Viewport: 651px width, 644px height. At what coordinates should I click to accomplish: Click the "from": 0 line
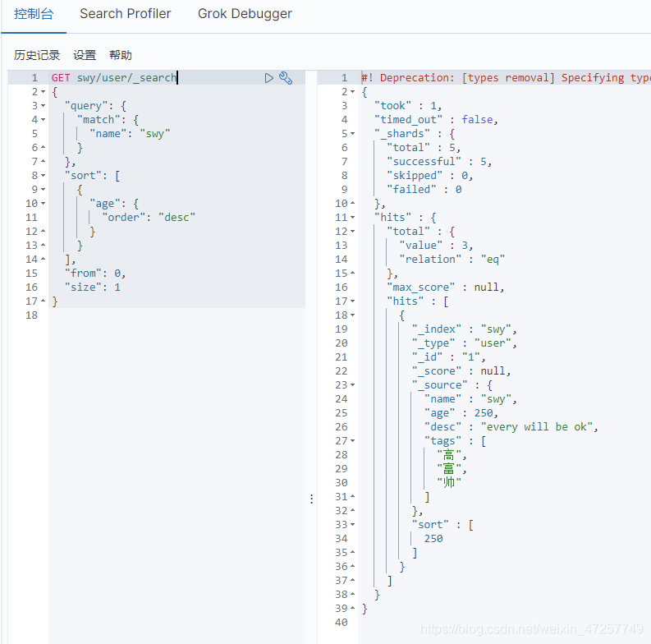tap(95, 274)
